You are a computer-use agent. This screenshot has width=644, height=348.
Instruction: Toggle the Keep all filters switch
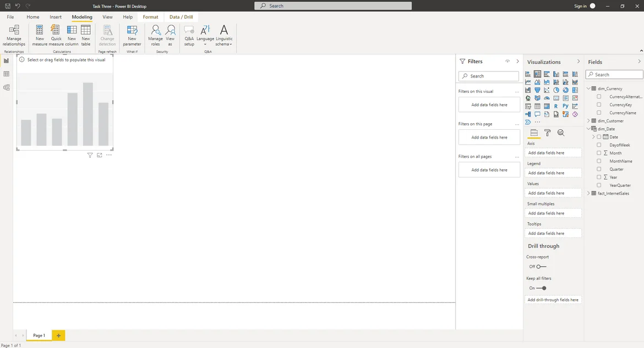pos(542,288)
